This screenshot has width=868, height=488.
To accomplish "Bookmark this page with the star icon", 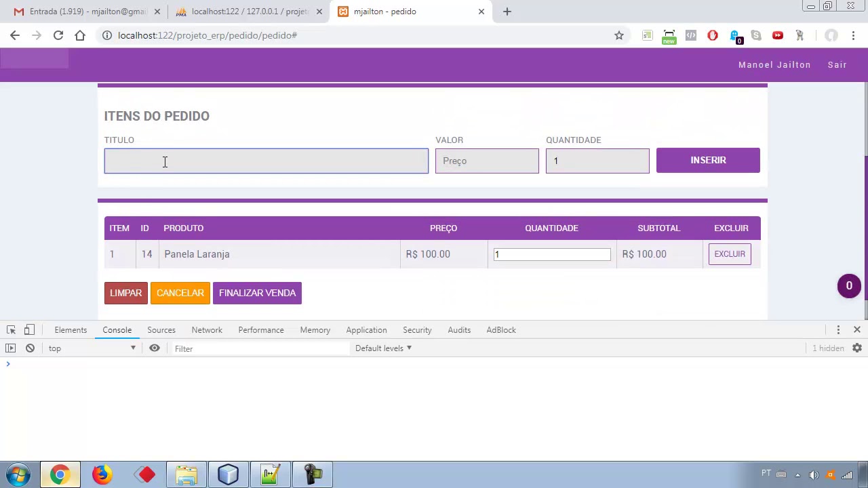I will point(619,35).
